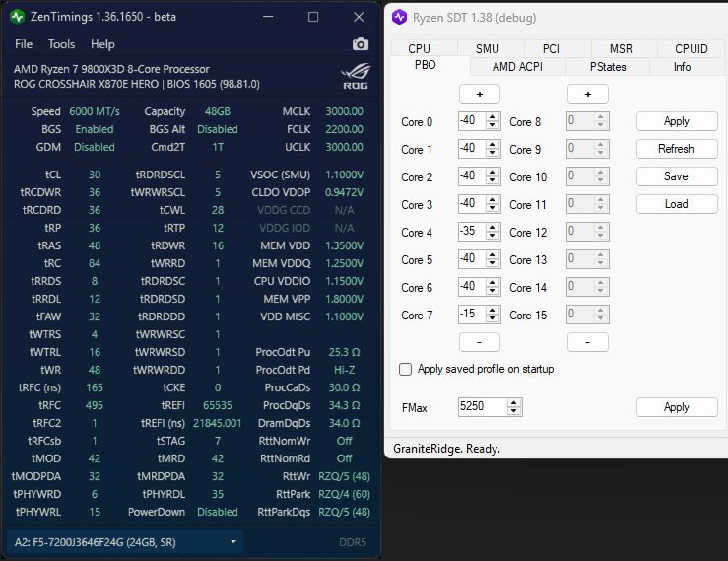Screen dimensions: 728x561
Task: Switch to the PCI tab in Ryzen SDT
Action: [x=551, y=48]
